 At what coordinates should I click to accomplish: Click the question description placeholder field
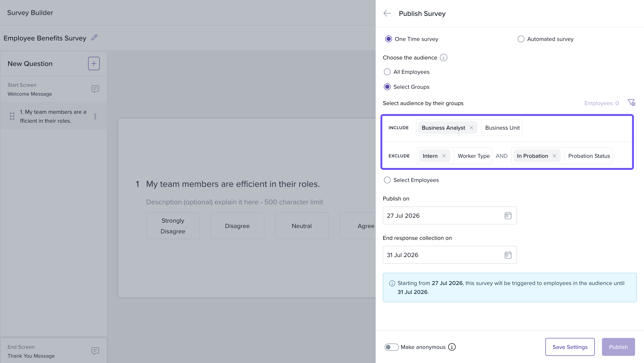point(235,202)
